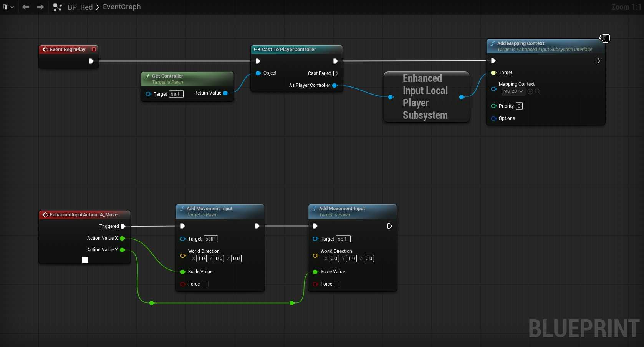Open the bookmarks dropdown in the top-left corner
644x347 pixels.
coord(8,7)
